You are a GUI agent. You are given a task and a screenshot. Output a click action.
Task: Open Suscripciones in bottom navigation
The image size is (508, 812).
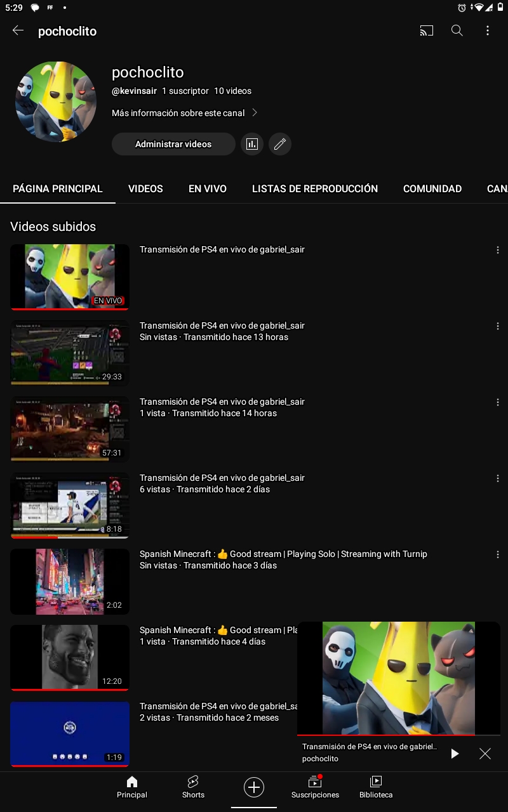(315, 787)
